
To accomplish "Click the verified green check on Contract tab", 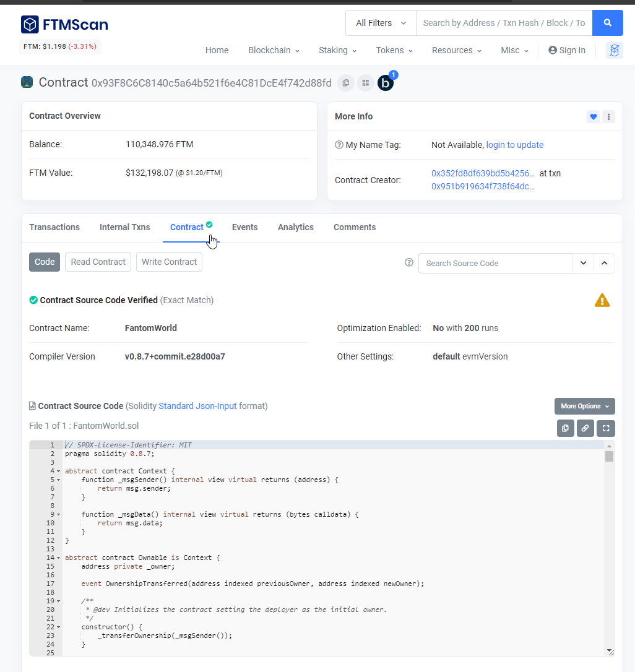I will [209, 225].
